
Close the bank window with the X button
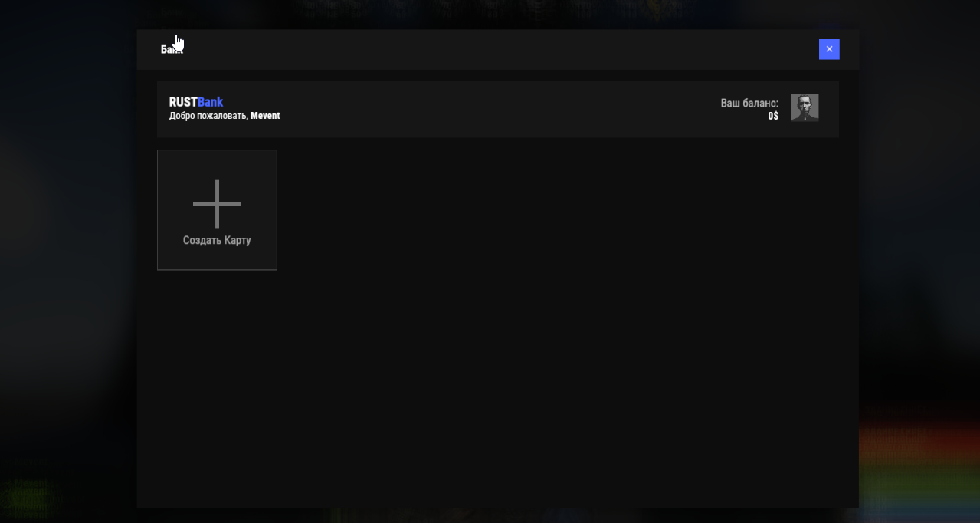829,49
